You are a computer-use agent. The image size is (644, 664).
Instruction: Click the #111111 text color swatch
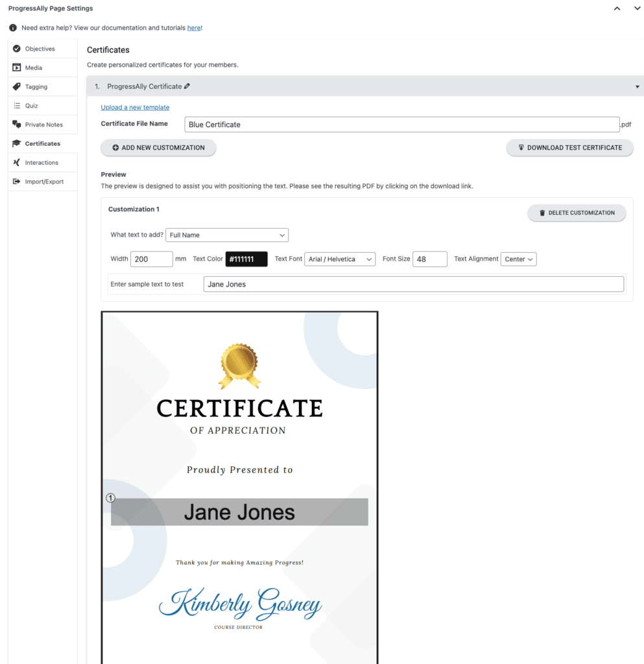[246, 259]
